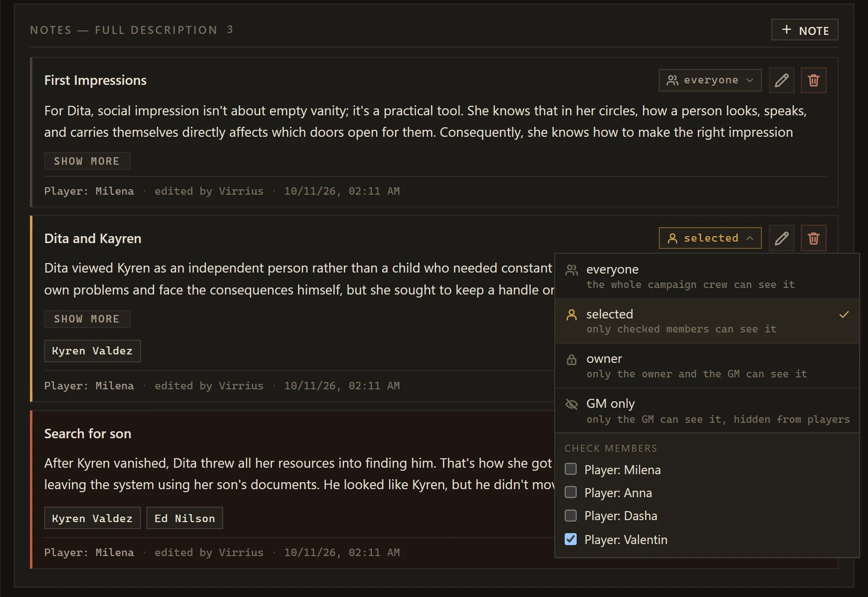Open the everyone visibility dropdown on First Impressions

(x=710, y=80)
